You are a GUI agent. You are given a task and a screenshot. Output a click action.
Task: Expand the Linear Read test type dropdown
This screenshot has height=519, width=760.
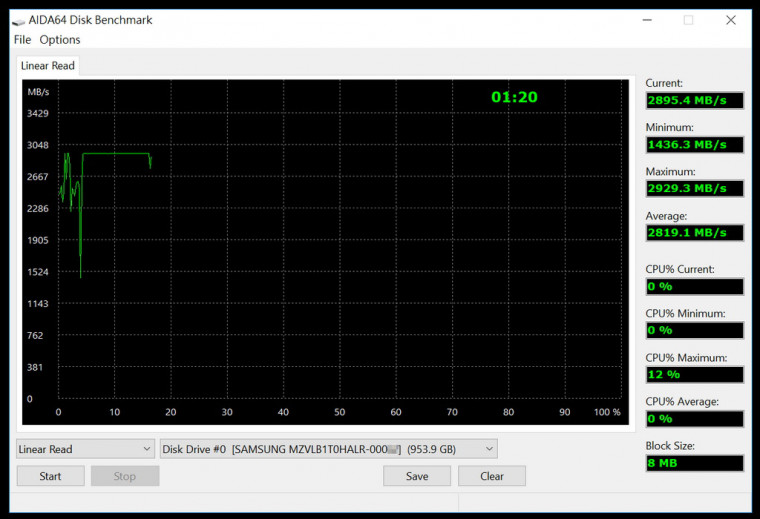pos(85,449)
